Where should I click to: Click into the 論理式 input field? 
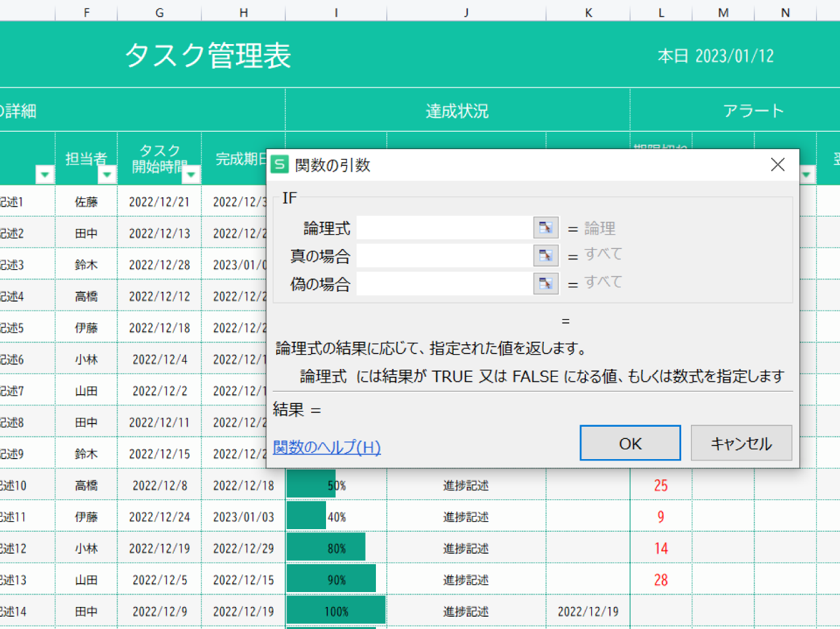point(445,228)
